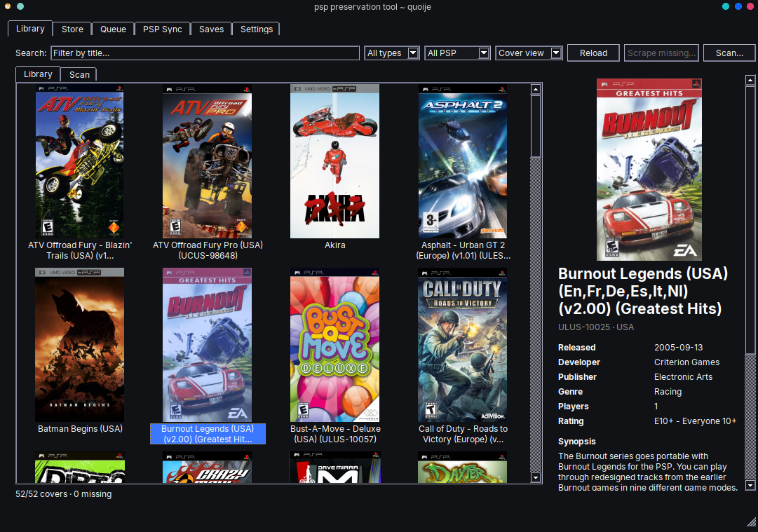758x532 pixels.
Task: Click the 'Asphalt - Urban GT 2' caption
Action: point(463,250)
